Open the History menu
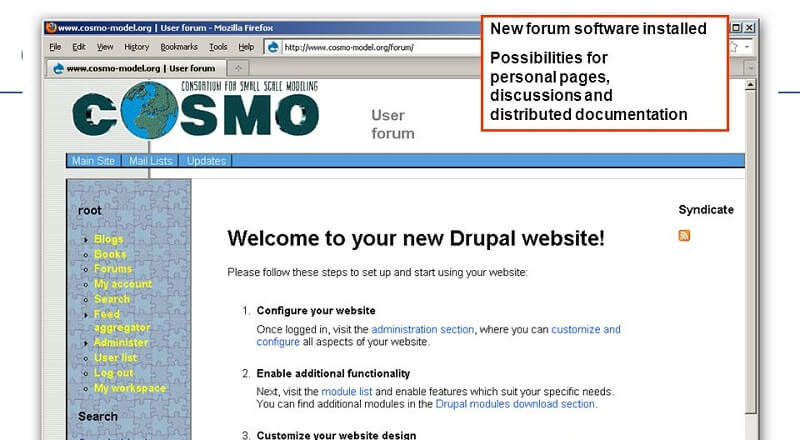Viewport: 800px width, 440px height. click(x=137, y=47)
